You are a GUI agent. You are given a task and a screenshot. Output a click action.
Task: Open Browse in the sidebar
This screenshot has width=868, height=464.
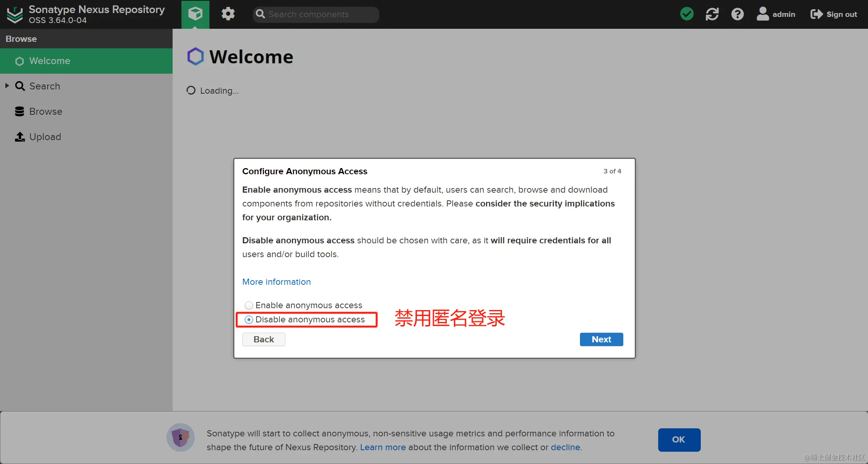tap(46, 111)
